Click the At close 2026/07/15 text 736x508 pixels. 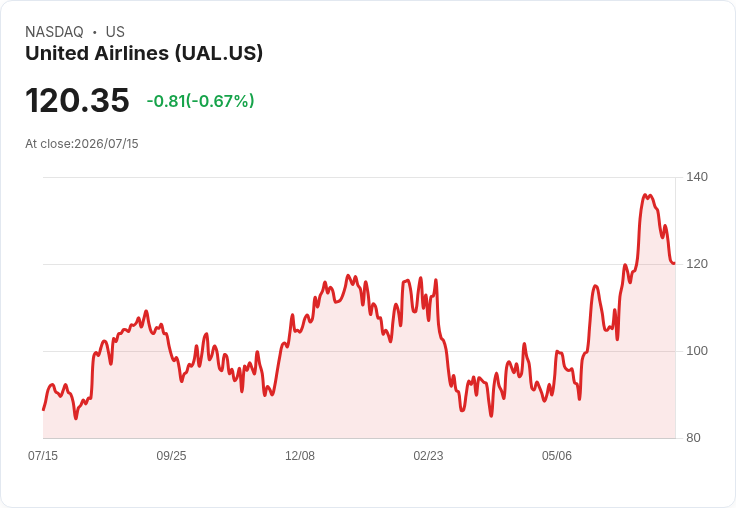(82, 144)
